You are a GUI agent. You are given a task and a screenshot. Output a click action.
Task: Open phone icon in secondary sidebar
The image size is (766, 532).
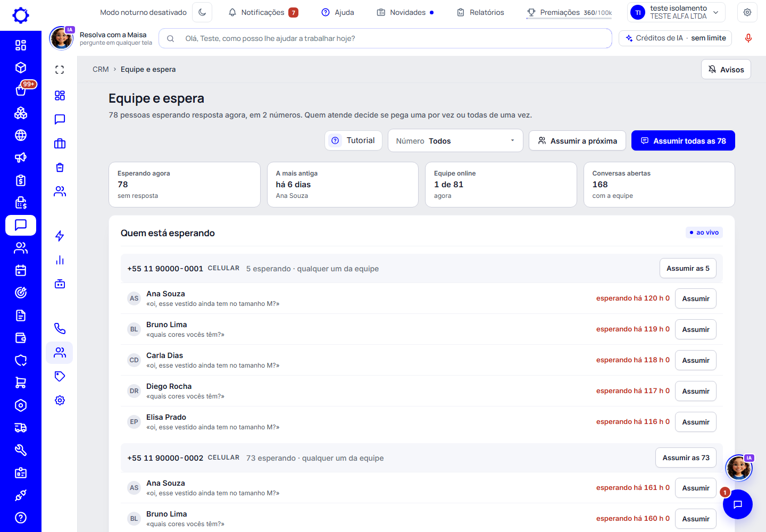[60, 329]
